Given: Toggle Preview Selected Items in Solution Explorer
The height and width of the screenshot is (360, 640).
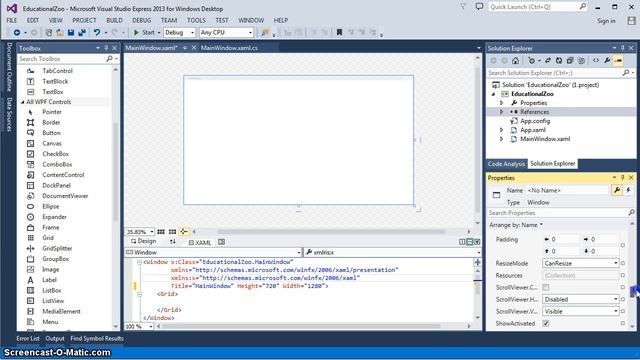Looking at the screenshot, I should coord(618,60).
